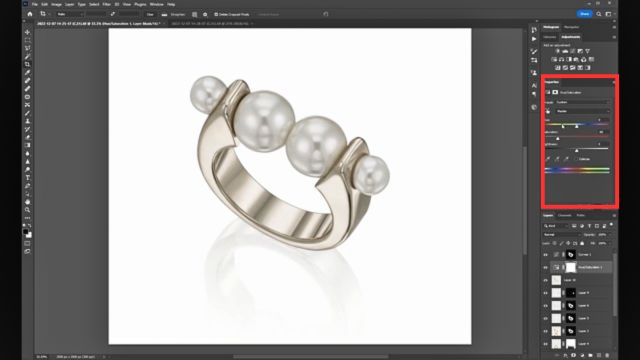Open the File menu

pyautogui.click(x=35, y=4)
